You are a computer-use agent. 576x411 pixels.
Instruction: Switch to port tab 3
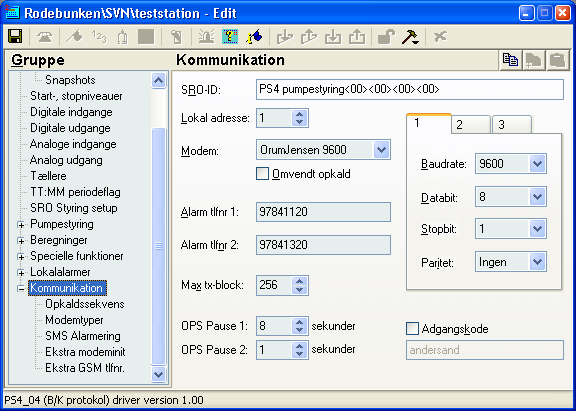pos(511,124)
